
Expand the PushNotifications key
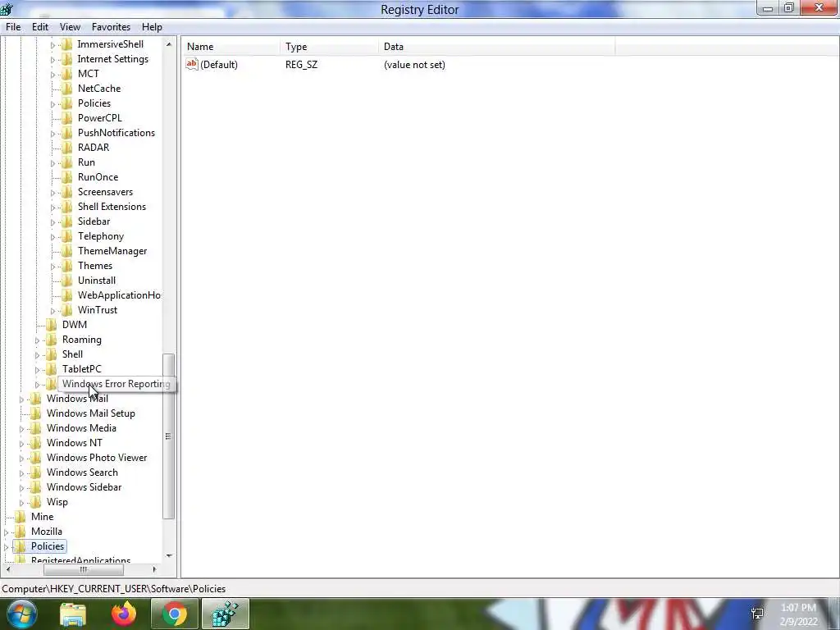pos(52,134)
